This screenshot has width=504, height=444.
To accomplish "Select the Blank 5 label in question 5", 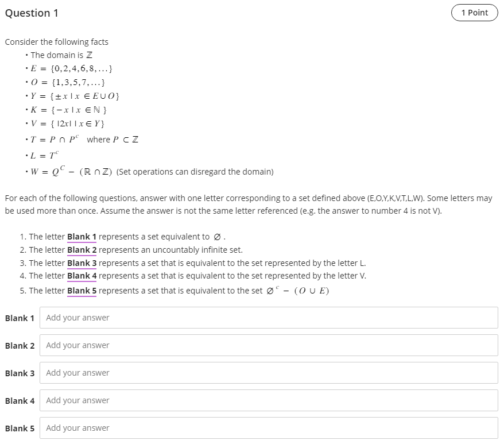I will (81, 290).
